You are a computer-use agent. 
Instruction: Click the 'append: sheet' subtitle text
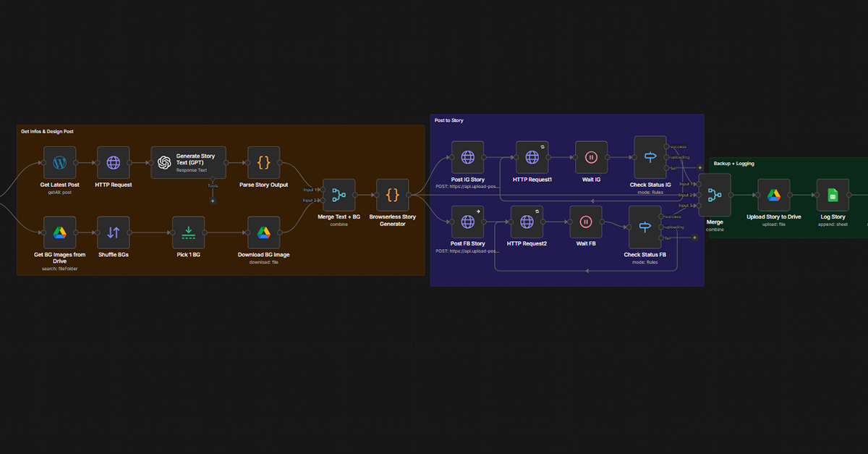(x=833, y=224)
